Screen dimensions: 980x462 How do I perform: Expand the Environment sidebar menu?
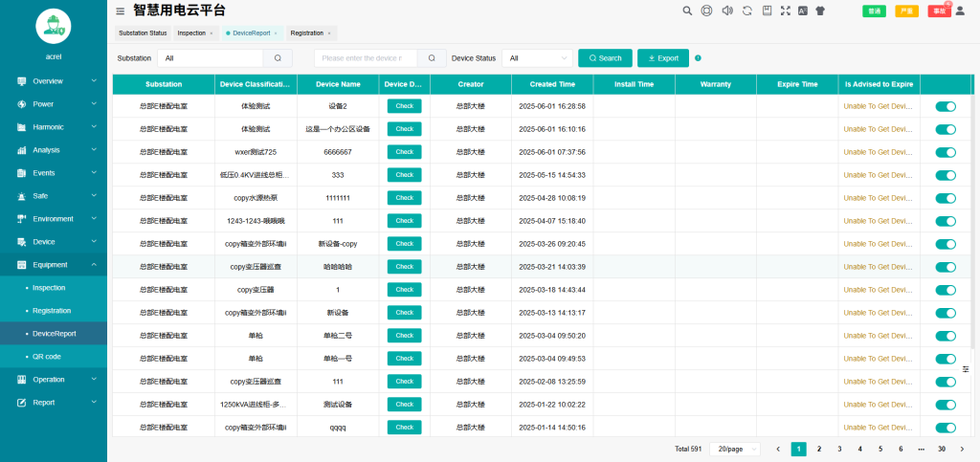(54, 218)
